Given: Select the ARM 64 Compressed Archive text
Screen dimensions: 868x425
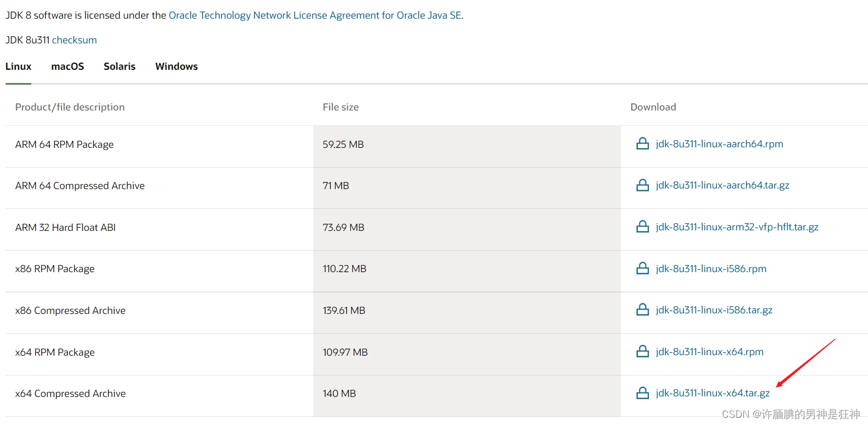Looking at the screenshot, I should pos(80,186).
